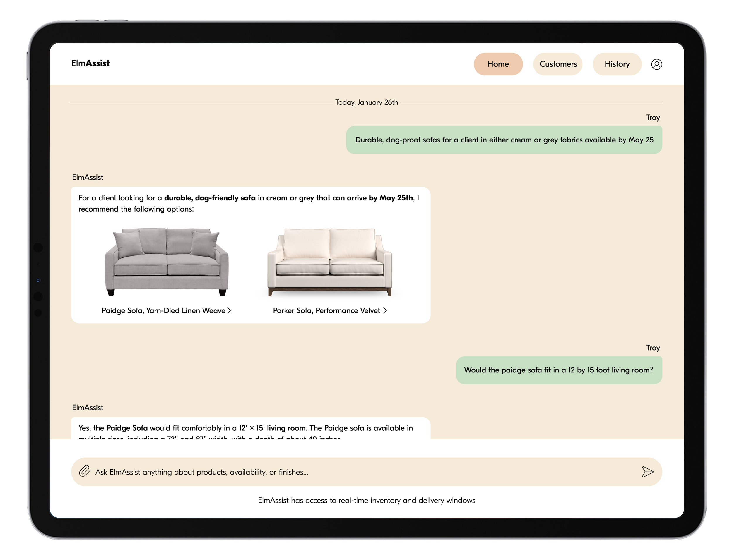This screenshot has height=560, width=732.
Task: Open the user profile icon
Action: point(656,64)
